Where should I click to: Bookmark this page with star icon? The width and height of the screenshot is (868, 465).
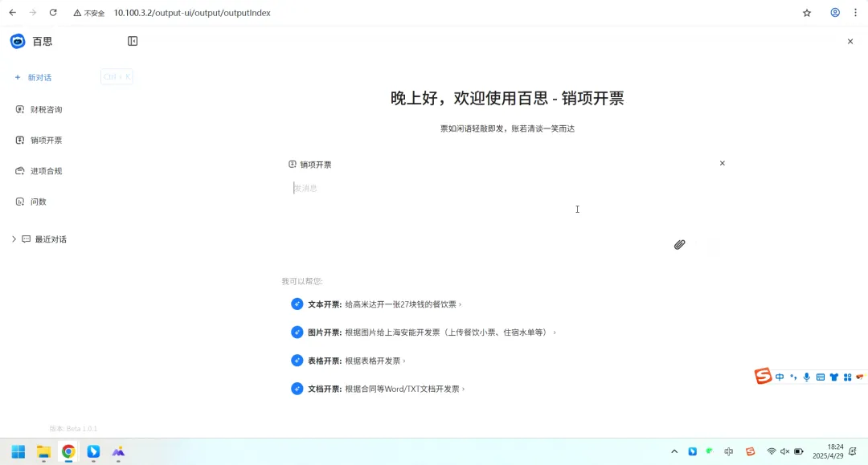coord(807,13)
